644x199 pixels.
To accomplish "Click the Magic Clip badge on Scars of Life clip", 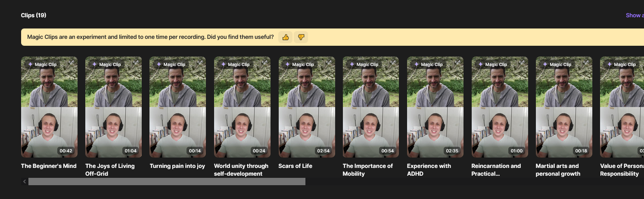I will (300, 64).
